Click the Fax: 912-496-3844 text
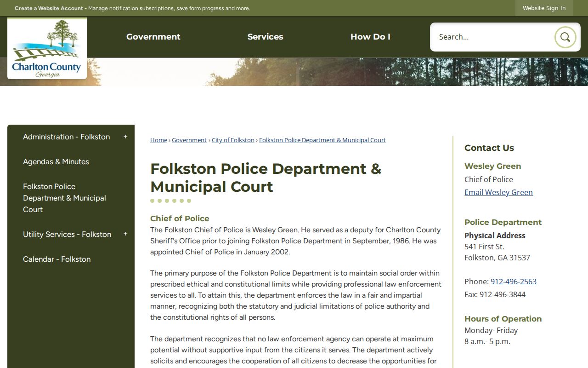This screenshot has height=368, width=588. [495, 294]
